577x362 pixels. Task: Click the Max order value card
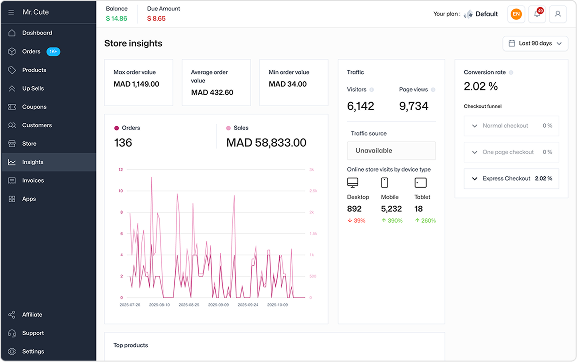tap(138, 82)
